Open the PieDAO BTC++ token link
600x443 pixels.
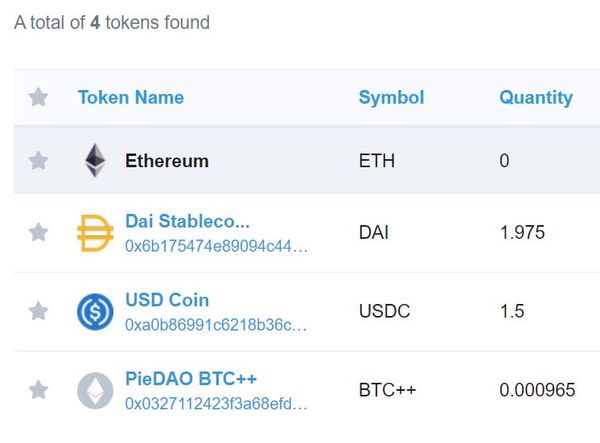coord(191,379)
